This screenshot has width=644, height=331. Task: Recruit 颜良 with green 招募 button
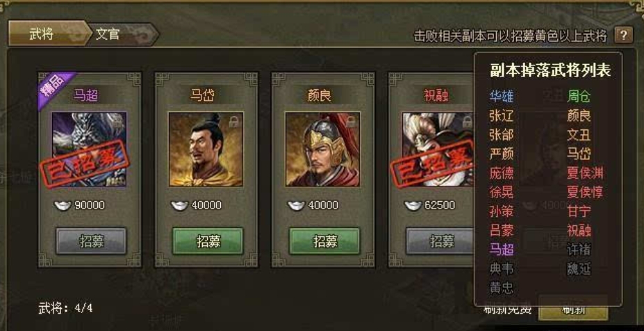pyautogui.click(x=324, y=241)
